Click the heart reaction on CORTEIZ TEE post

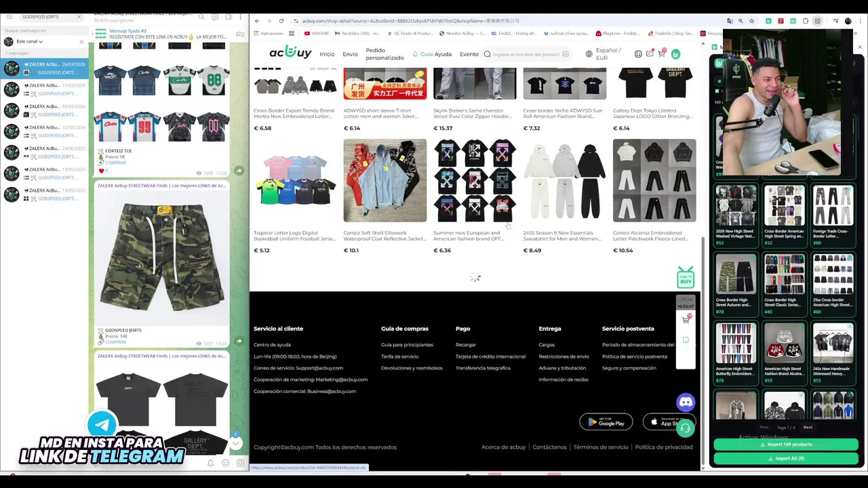click(x=103, y=171)
